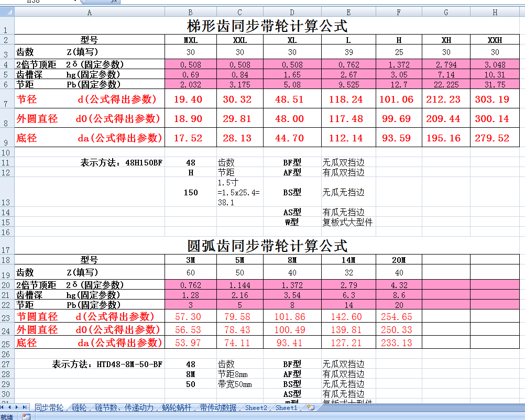Viewport: 525px width, 420px height.
Task: Jump to the last sheet tab arrow
Action: (26, 407)
